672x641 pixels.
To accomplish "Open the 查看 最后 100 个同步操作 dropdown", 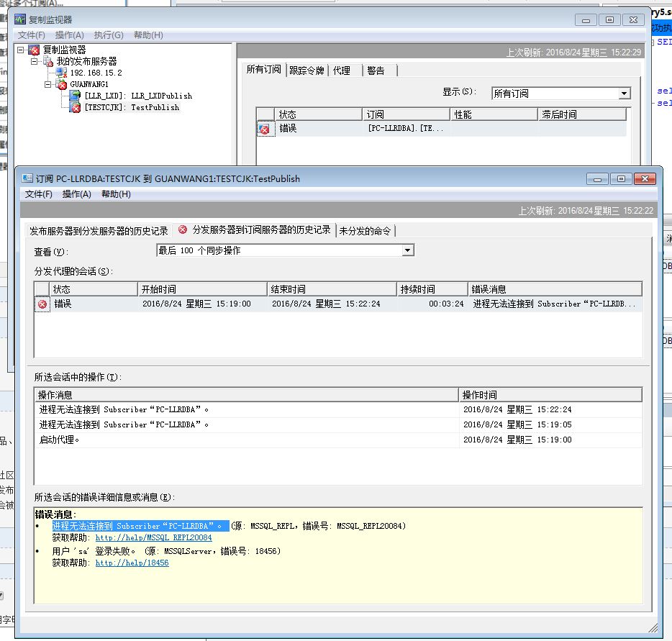I will click(x=407, y=250).
